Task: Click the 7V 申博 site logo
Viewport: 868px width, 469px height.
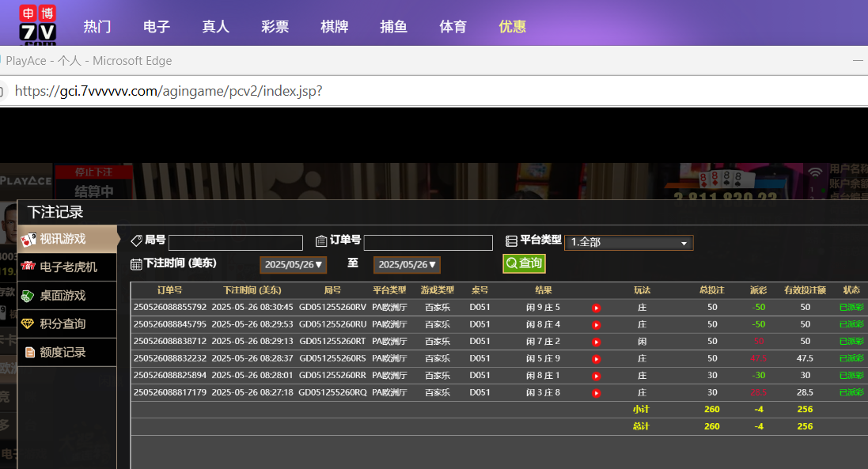Action: [37, 24]
